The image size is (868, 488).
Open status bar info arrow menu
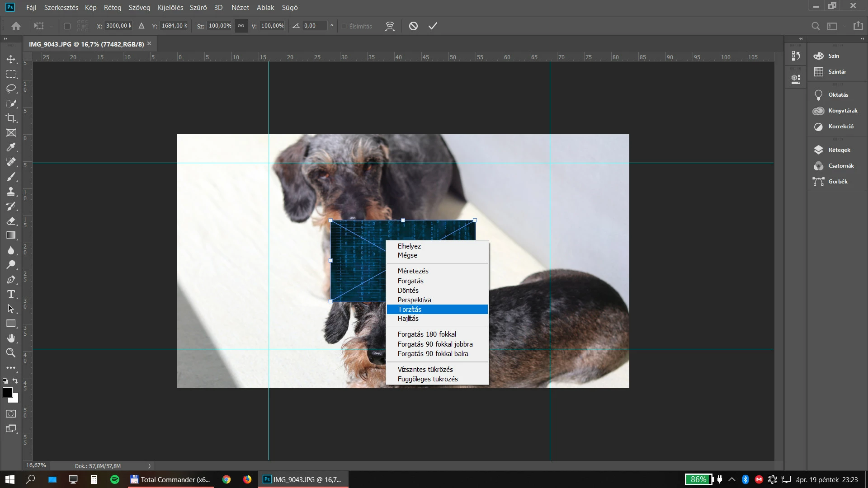pyautogui.click(x=150, y=466)
